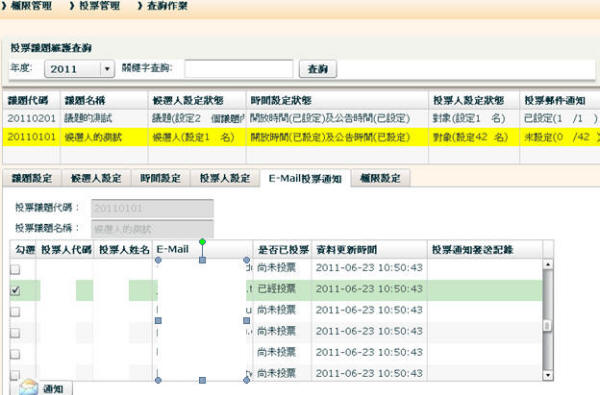The height and width of the screenshot is (395, 600).
Task: Click the 投票通知發送記錄 column header
Action: pos(484,250)
